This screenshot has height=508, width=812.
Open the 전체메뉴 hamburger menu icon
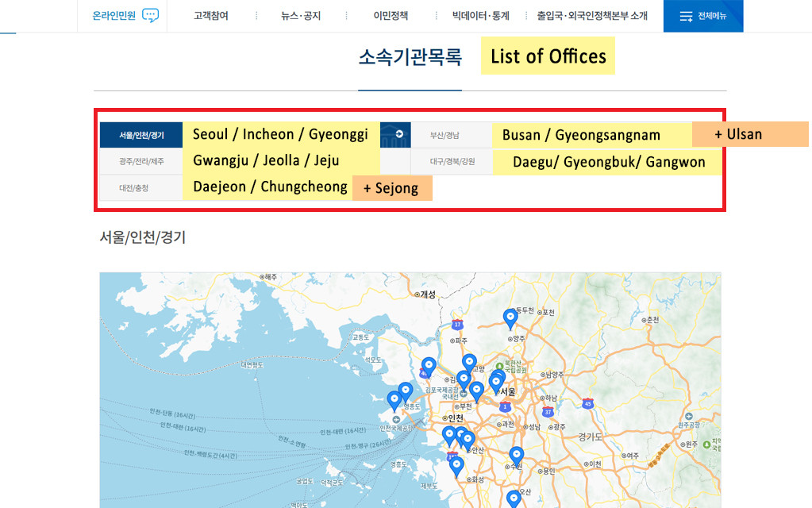pyautogui.click(x=686, y=16)
